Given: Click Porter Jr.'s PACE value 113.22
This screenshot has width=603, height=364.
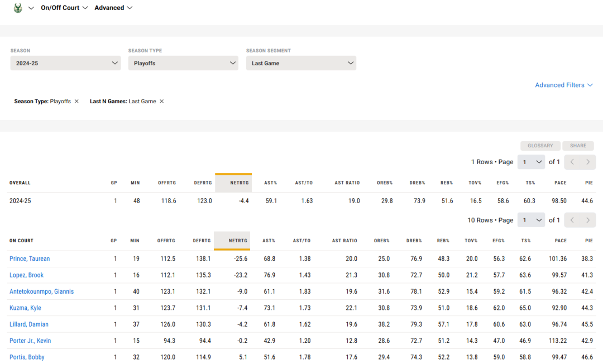Looking at the screenshot, I should [558, 341].
